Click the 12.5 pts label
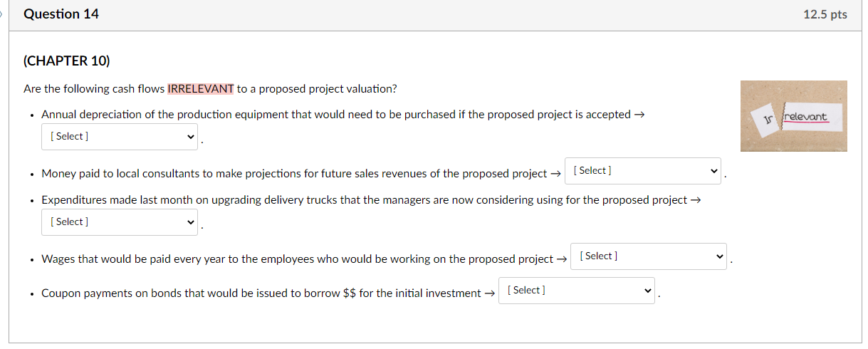Viewport: 868px width, 349px height. 825,15
